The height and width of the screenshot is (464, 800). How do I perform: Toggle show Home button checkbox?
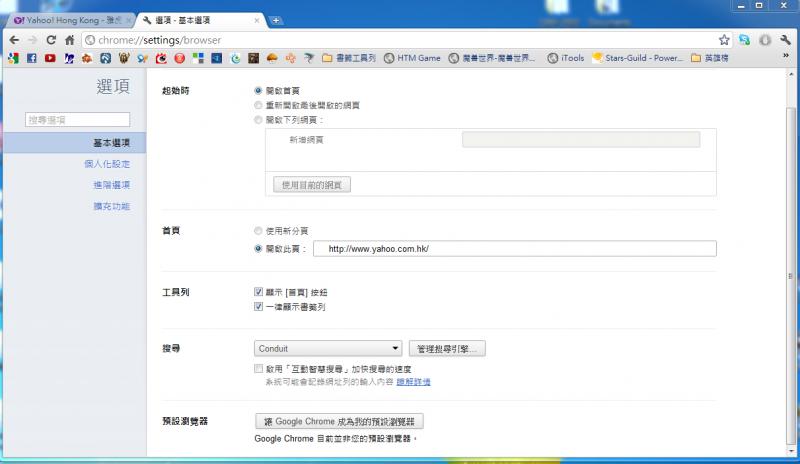(x=258, y=292)
